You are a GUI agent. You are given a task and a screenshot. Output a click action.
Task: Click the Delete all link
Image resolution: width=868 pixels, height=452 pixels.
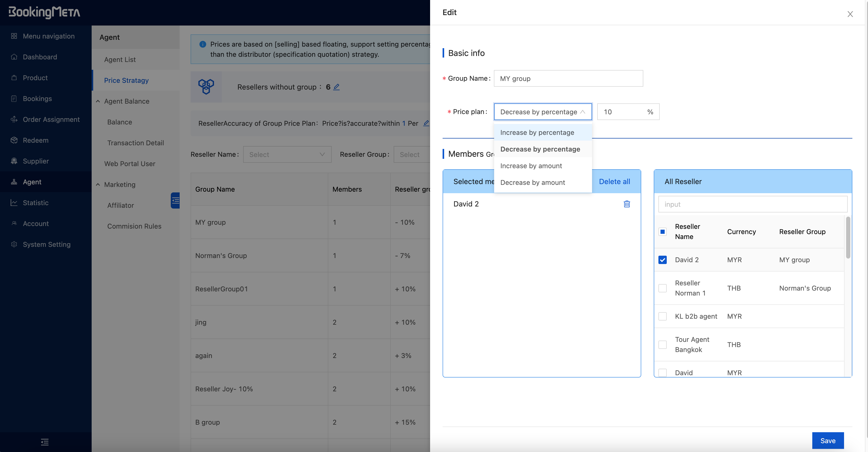point(614,181)
